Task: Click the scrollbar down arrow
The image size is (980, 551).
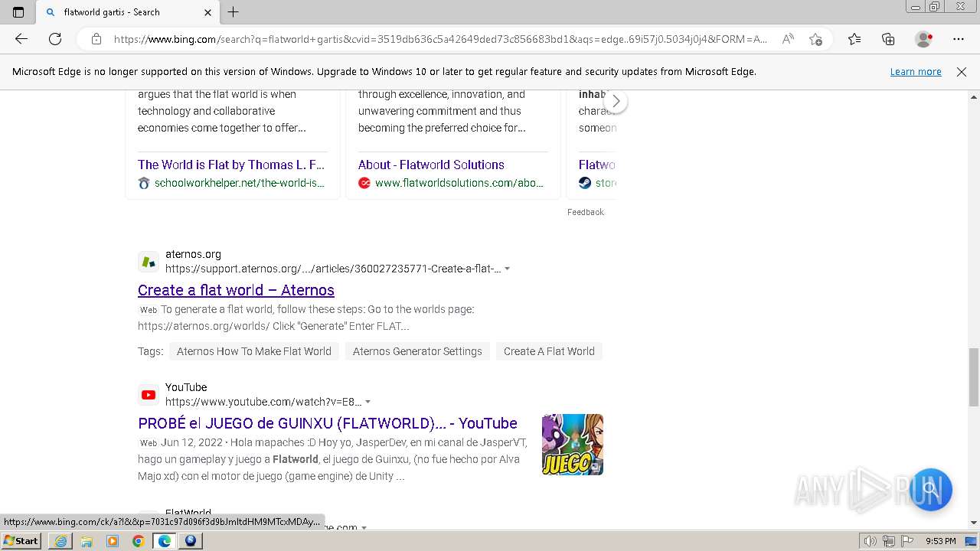Action: coord(974,523)
